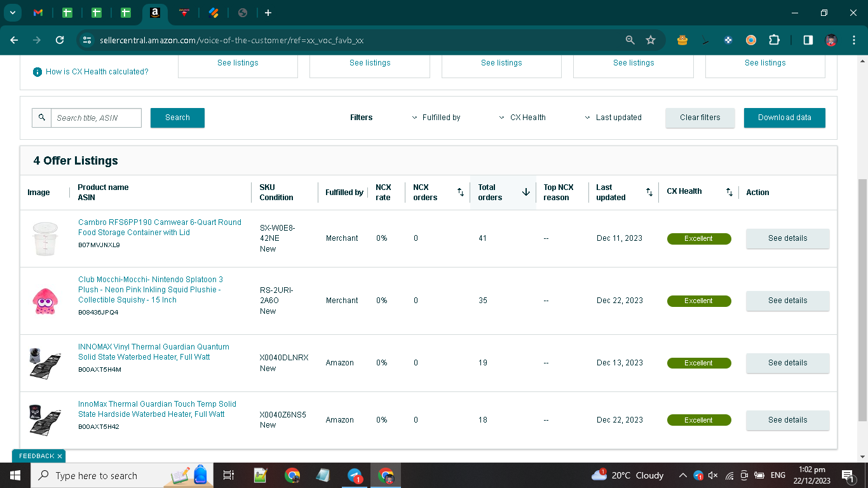See details for X0040DLNRX row
The width and height of the screenshot is (868, 488).
[x=787, y=363]
